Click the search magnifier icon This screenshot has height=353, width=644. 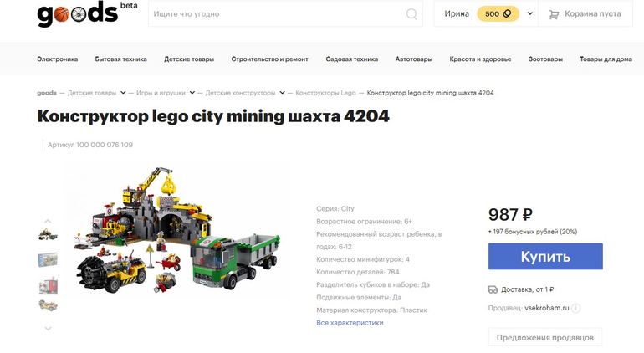tap(411, 14)
